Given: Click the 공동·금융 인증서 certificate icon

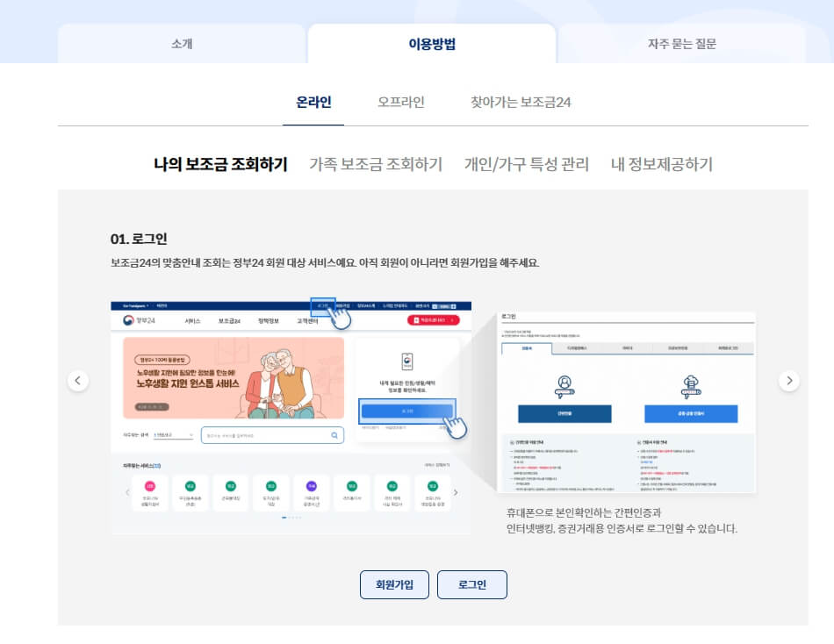Looking at the screenshot, I should [690, 383].
